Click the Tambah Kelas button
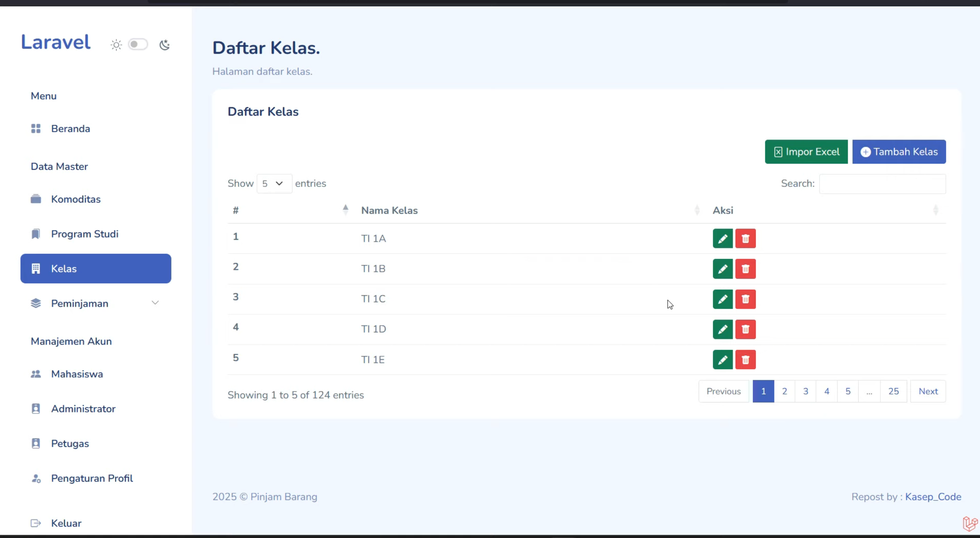This screenshot has height=538, width=980. point(899,152)
